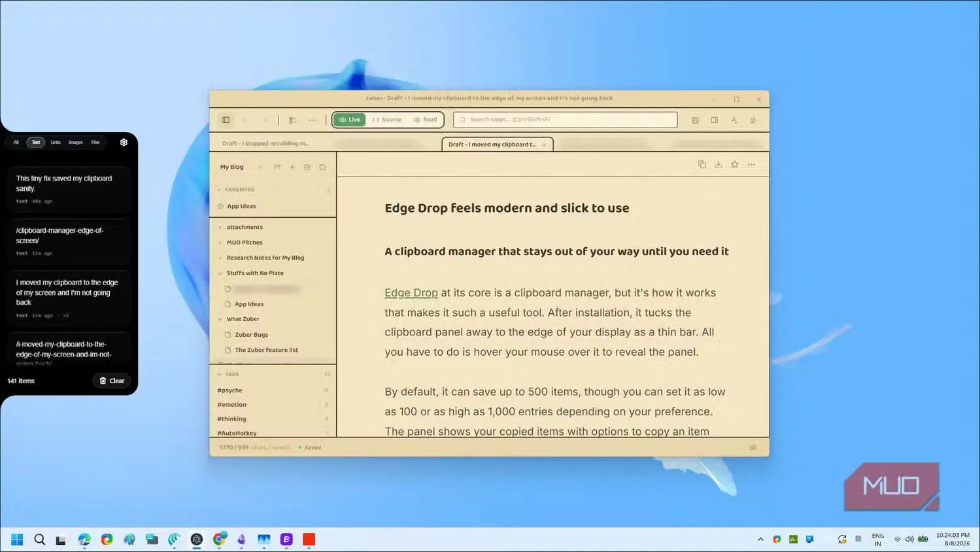Screen dimensions: 980x552
Task: Show hidden tray icons chevron
Action: point(760,539)
